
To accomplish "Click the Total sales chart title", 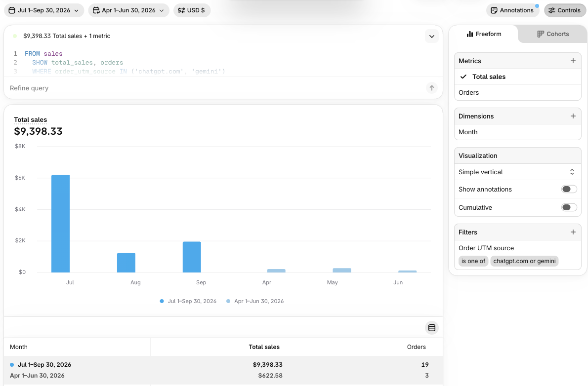I will pyautogui.click(x=30, y=120).
